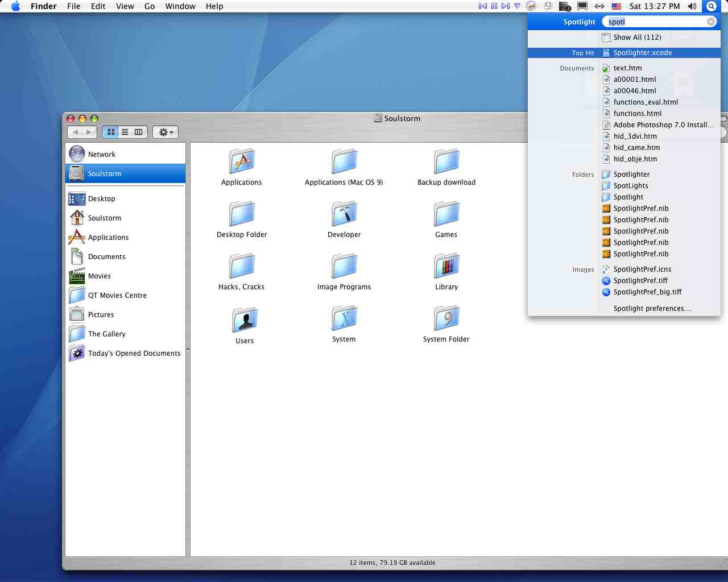Click the volume icon in menu bar
This screenshot has width=728, height=582.
[692, 6]
